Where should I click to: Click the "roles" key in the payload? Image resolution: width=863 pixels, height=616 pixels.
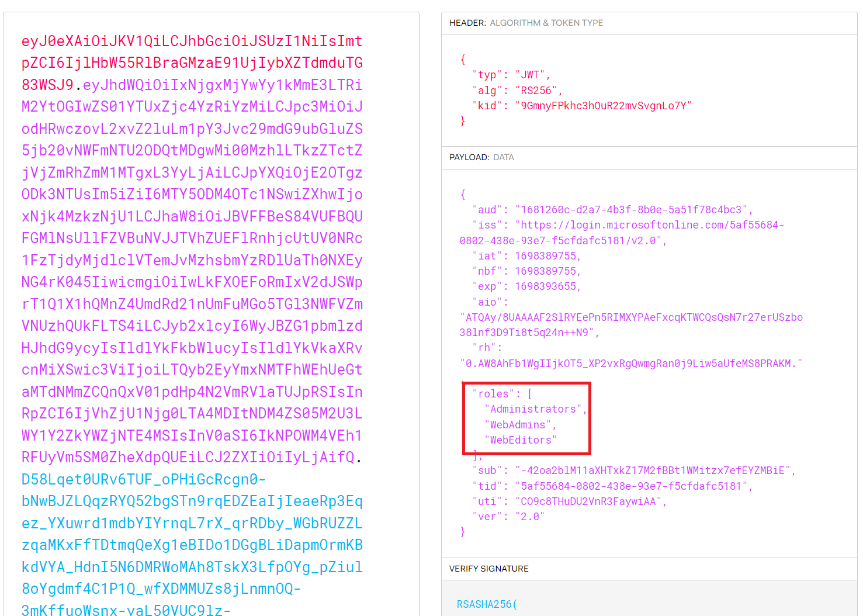tap(493, 394)
